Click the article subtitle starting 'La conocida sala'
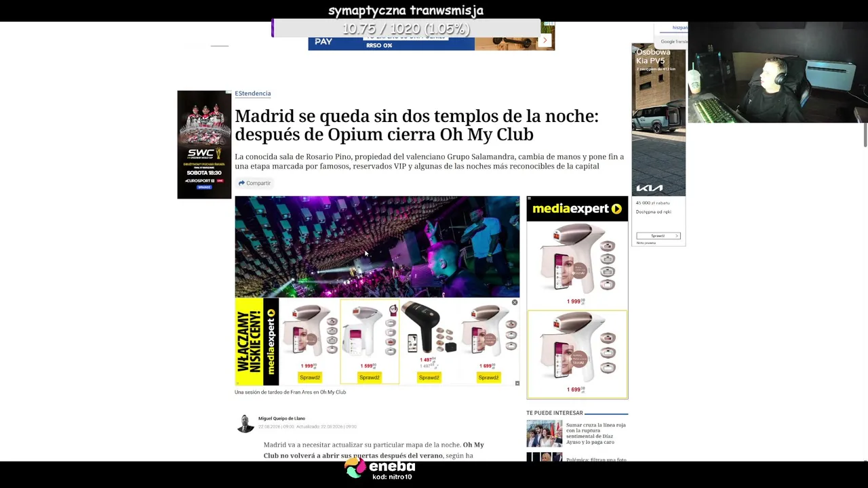Viewport: 868px width, 488px height. 429,161
